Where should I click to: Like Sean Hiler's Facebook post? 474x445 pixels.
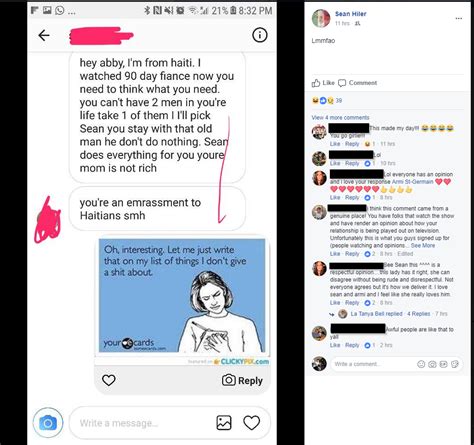click(323, 83)
